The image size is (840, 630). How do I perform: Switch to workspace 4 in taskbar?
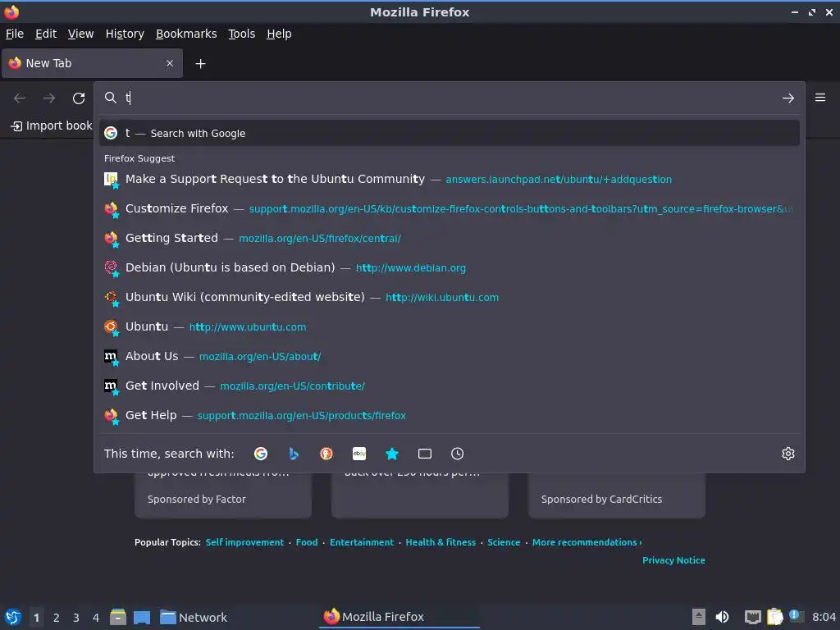click(x=96, y=618)
